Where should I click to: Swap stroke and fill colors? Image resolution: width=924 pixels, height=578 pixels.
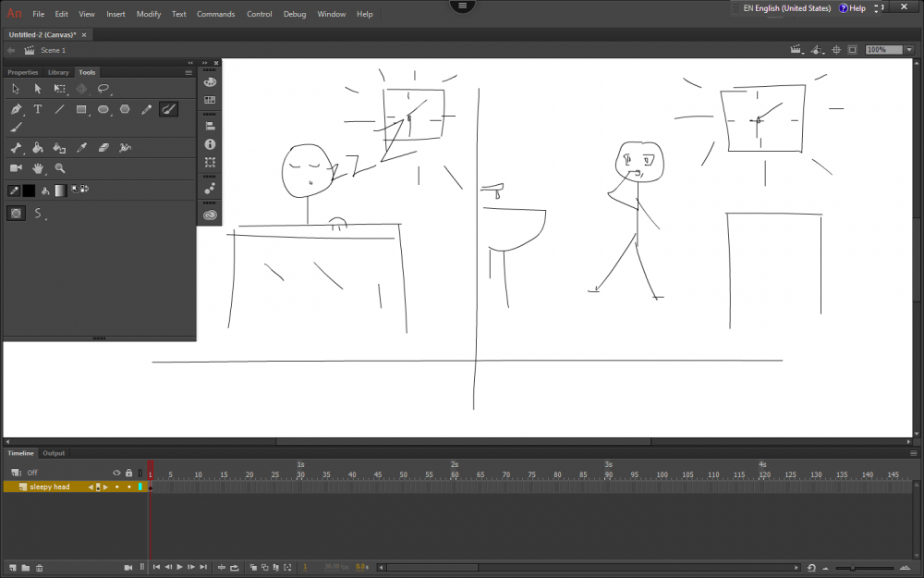[x=86, y=189]
